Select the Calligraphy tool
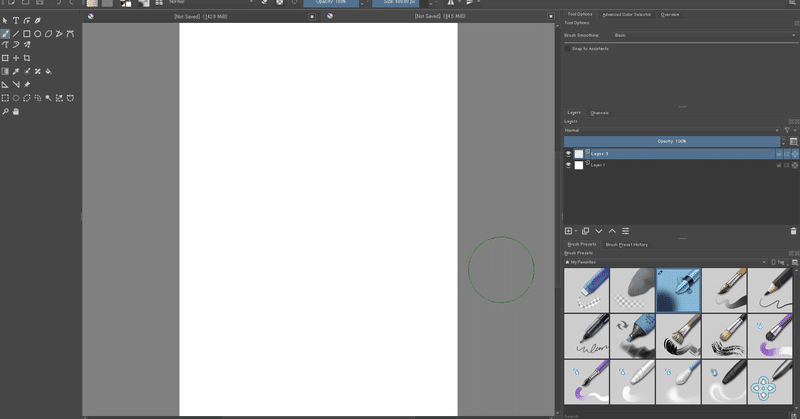Image resolution: width=800 pixels, height=419 pixels. tap(37, 21)
